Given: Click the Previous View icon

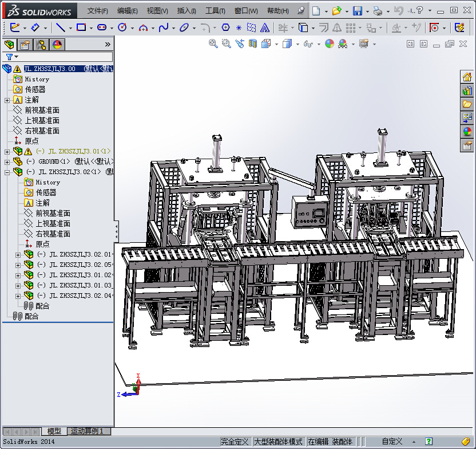Looking at the screenshot, I should (240, 44).
